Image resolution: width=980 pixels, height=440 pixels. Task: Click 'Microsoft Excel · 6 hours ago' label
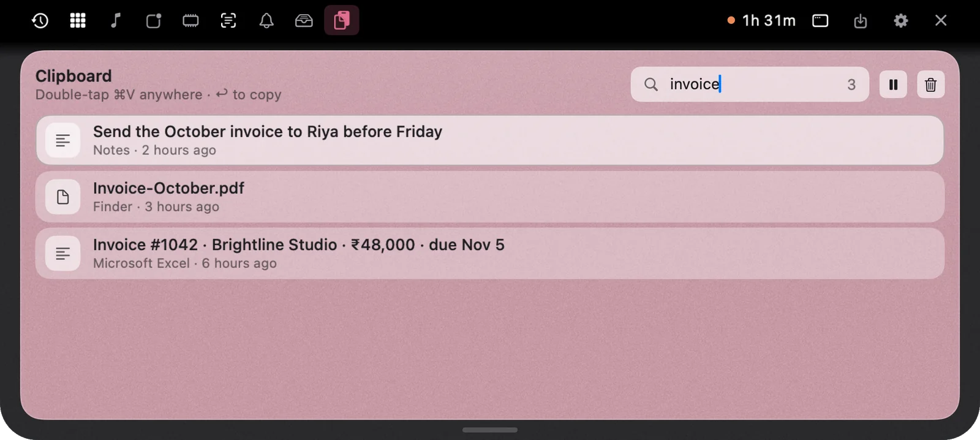point(185,263)
